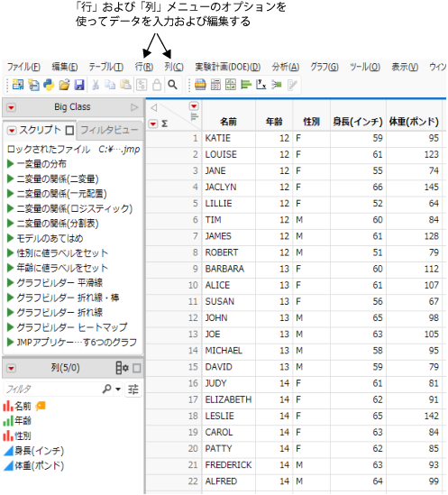Click the Copy icon in the toolbar

pyautogui.click(x=110, y=85)
